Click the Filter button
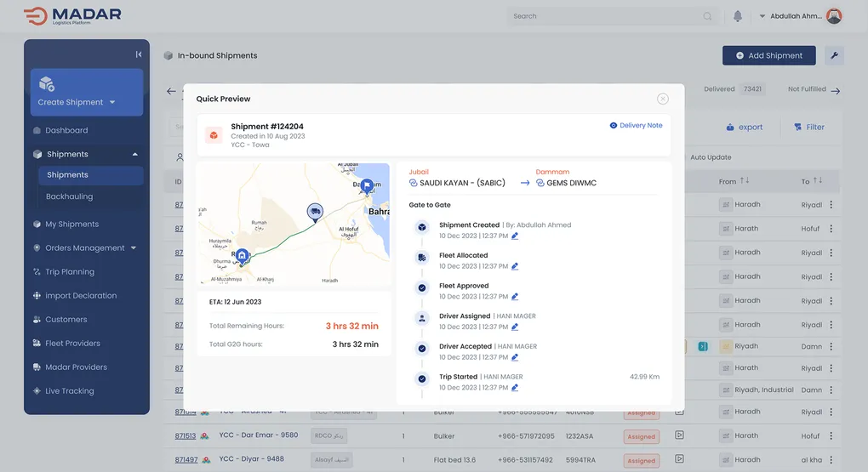Viewport: 868px width, 472px height. (x=808, y=128)
